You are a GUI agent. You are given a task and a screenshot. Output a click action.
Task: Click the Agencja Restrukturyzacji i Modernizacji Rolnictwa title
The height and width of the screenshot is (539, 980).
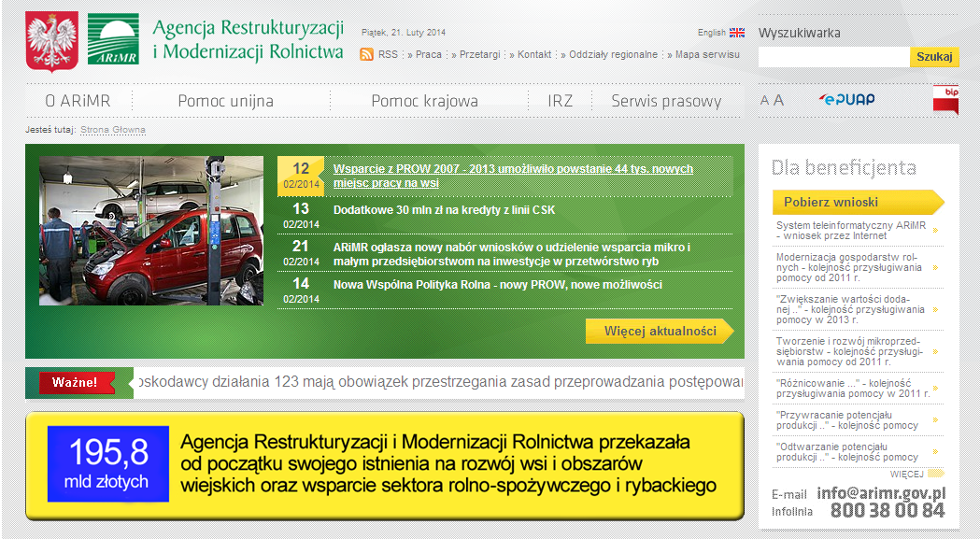(x=249, y=40)
